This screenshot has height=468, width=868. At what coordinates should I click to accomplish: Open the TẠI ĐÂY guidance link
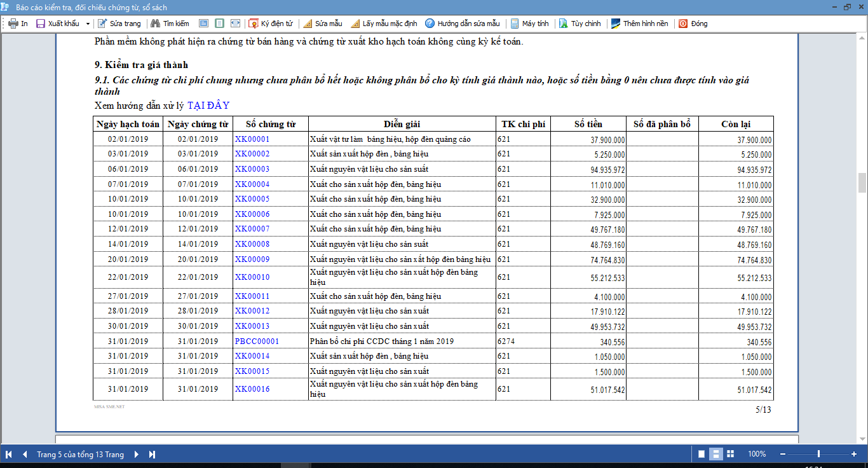208,106
